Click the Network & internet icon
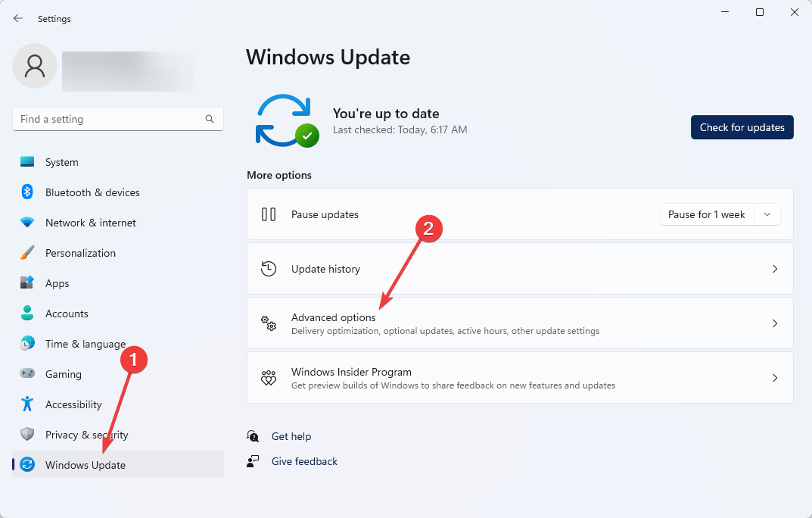 point(26,223)
